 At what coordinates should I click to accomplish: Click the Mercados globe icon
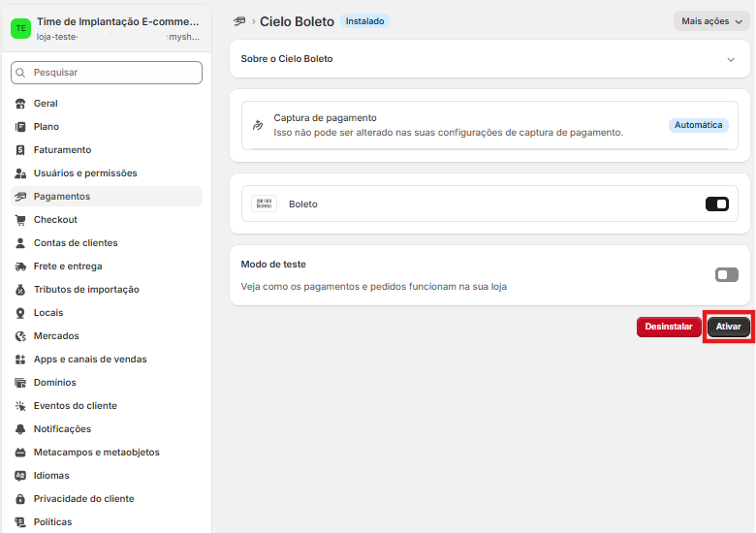coord(20,336)
